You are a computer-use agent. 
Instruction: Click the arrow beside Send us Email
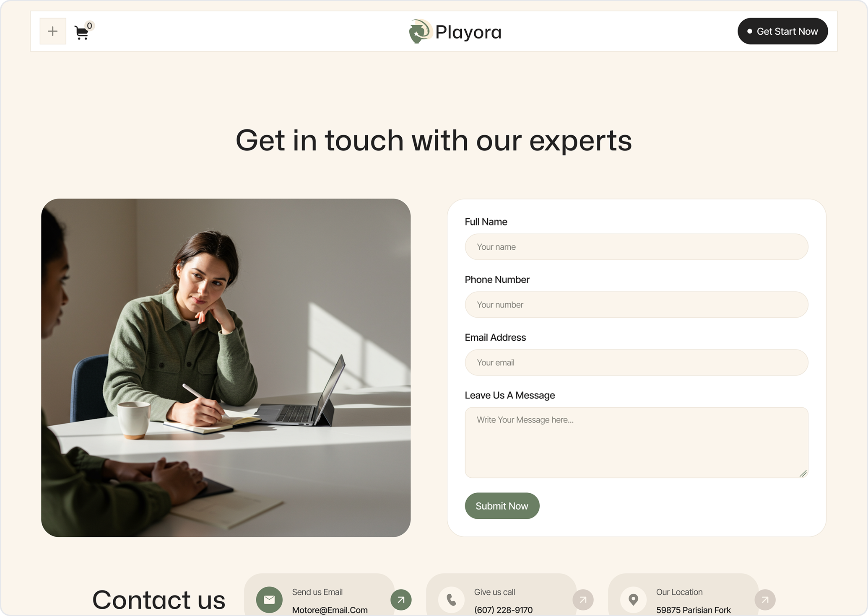(x=401, y=600)
